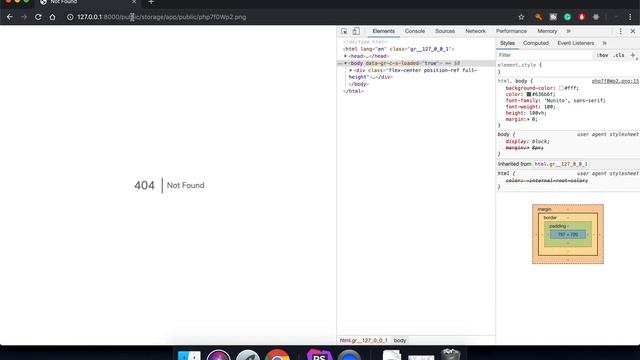The width and height of the screenshot is (640, 360).
Task: Select the html.gr__127_0_0_1 breadcrumb
Action: point(363,340)
